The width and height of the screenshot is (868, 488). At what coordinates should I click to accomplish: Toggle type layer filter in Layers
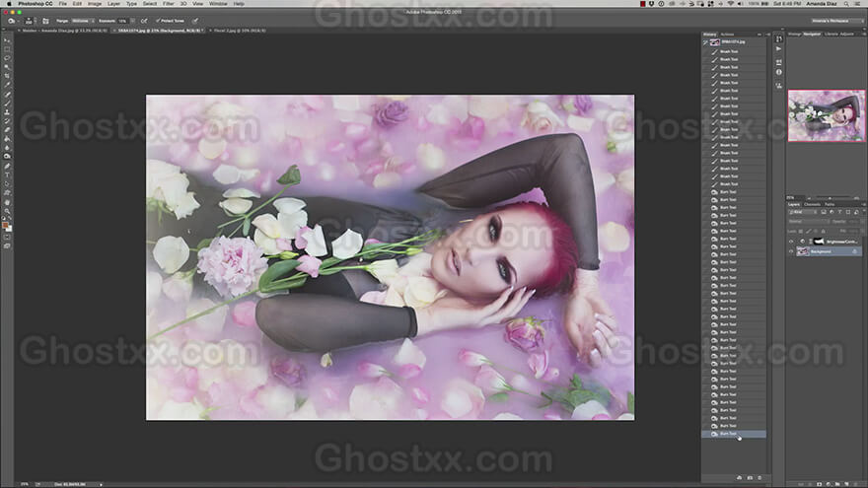tap(839, 212)
